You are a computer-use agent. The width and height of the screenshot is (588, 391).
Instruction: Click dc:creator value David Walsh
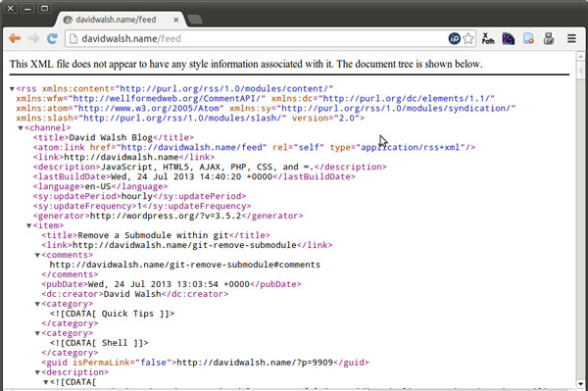coord(132,294)
